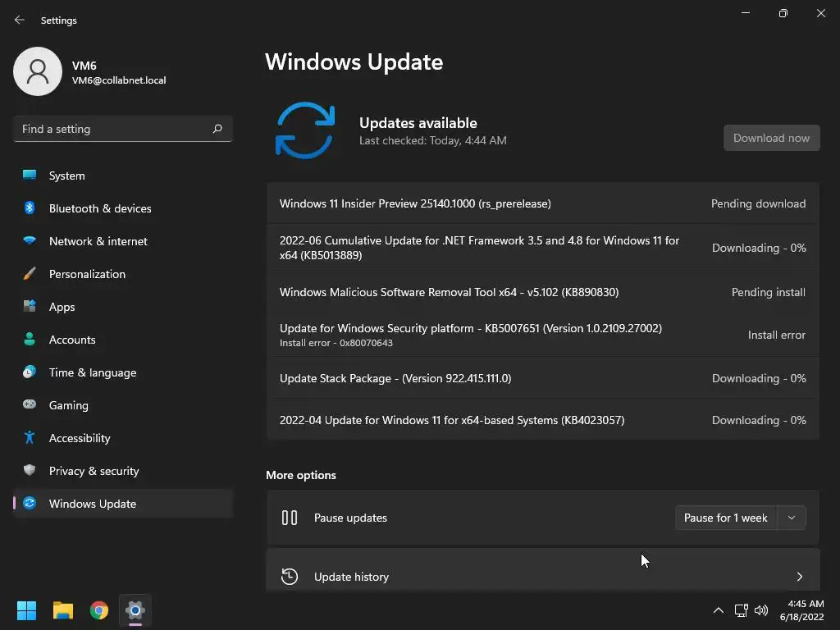Go to Gaming settings
The width and height of the screenshot is (840, 630).
point(123,404)
